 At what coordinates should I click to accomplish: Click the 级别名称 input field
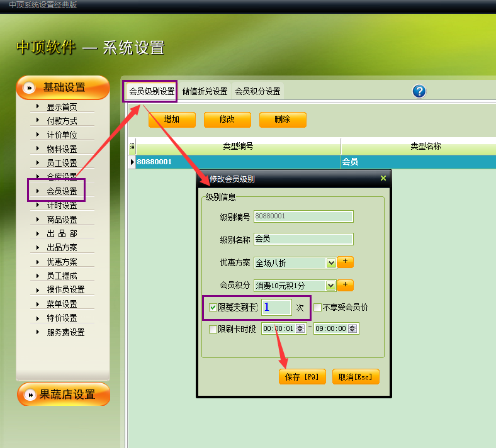[303, 239]
